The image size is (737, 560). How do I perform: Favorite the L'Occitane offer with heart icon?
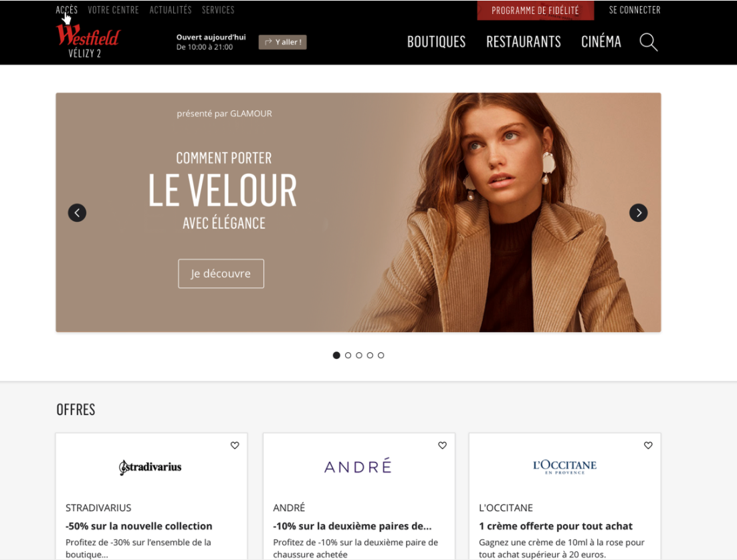click(x=648, y=445)
